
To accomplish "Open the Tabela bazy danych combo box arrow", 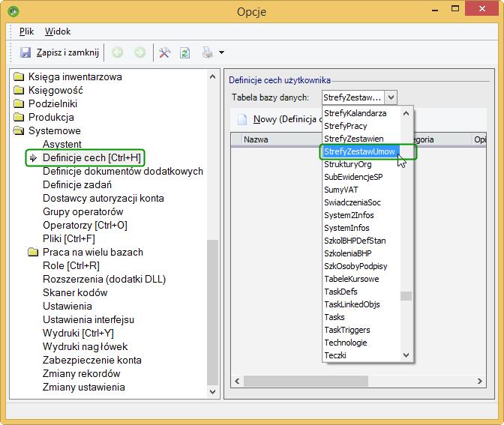I will 391,97.
